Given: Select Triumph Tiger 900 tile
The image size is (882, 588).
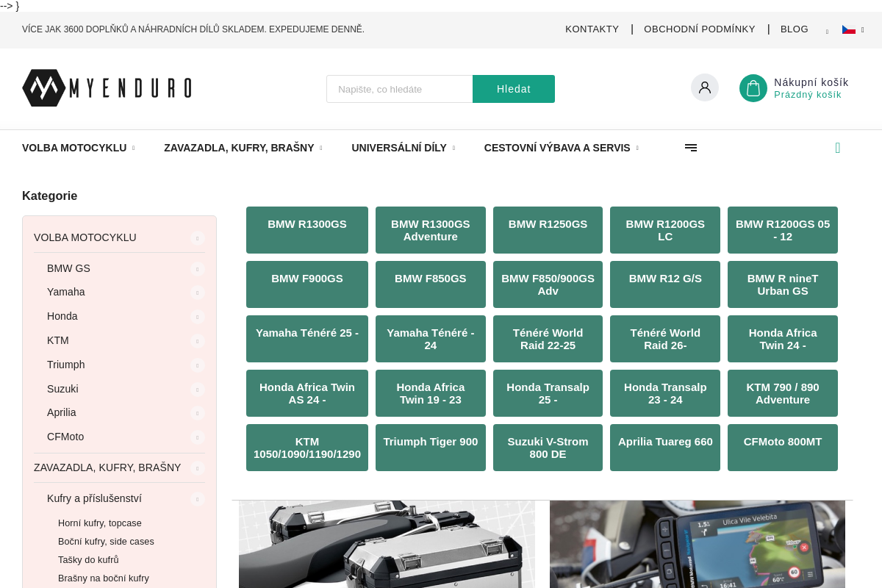Looking at the screenshot, I should coord(431,448).
